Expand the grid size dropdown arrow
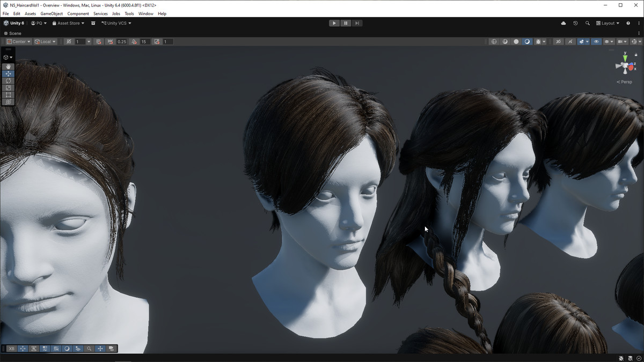The height and width of the screenshot is (362, 644). tap(89, 41)
